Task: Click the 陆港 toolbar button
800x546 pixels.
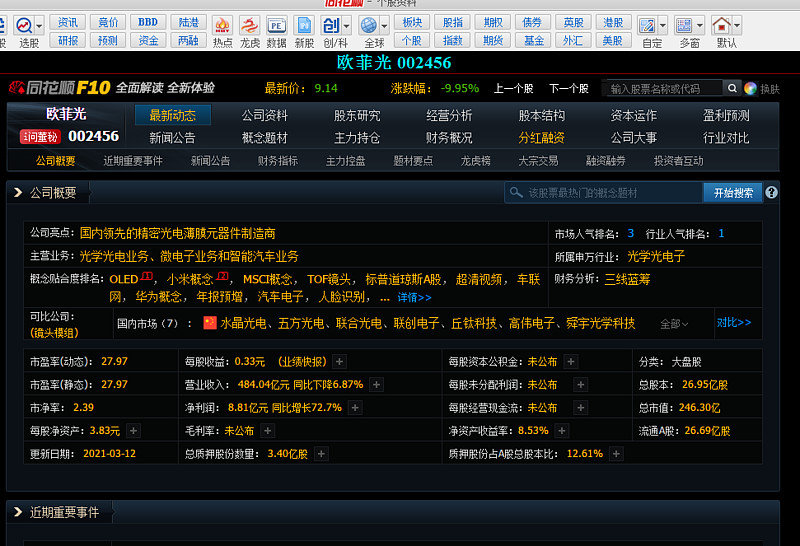Action: click(x=188, y=22)
